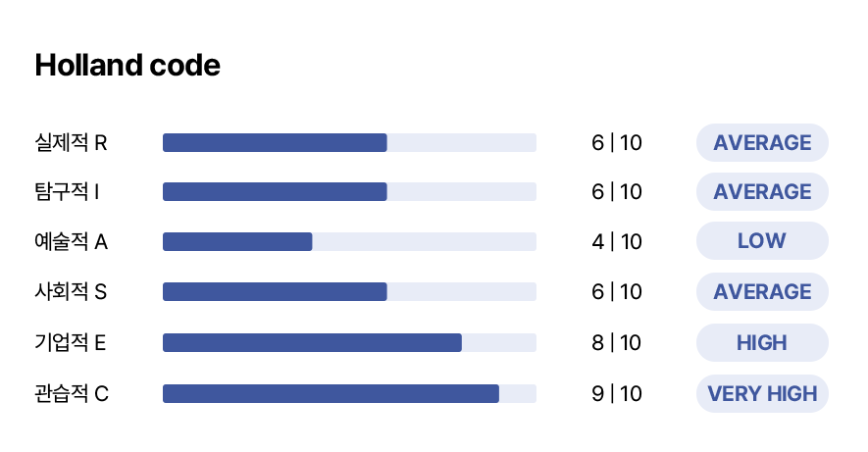Screen dimensions: 868x452
Task: Click the 기업적 E progress bar
Action: pos(349,342)
